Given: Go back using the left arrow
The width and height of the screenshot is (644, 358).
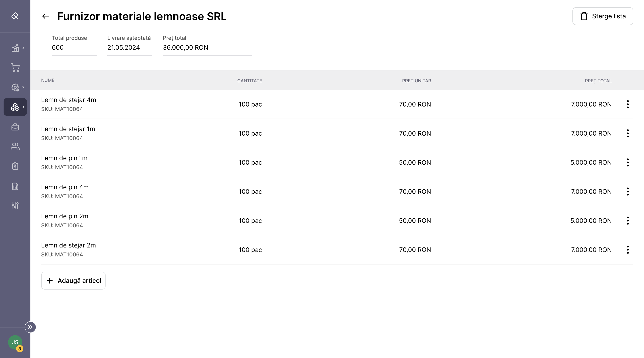Looking at the screenshot, I should pos(45,16).
